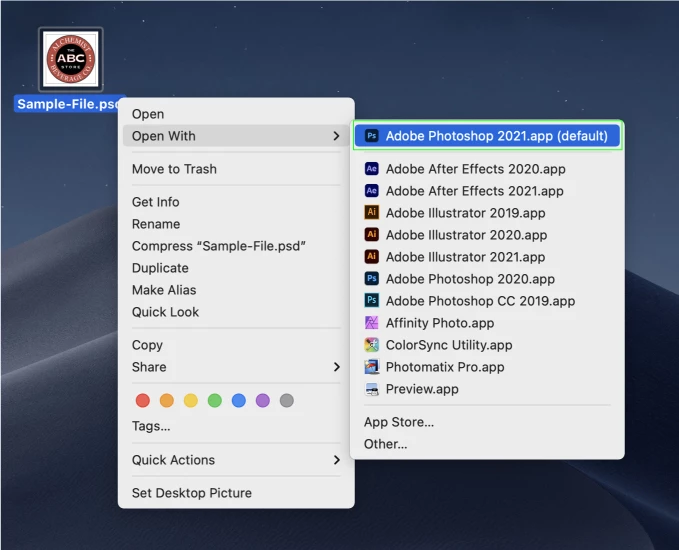Viewport: 679px width, 550px height.
Task: Click the Affinity Photo app icon
Action: 372,323
